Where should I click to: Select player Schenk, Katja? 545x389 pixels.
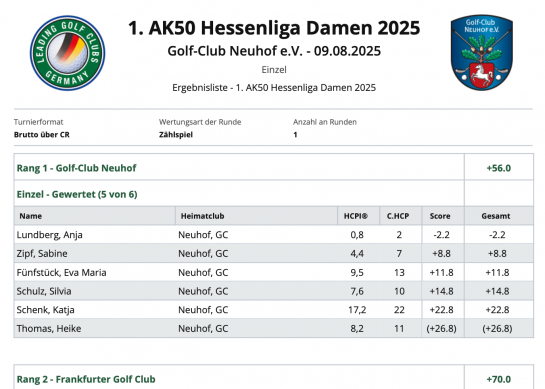(x=45, y=310)
